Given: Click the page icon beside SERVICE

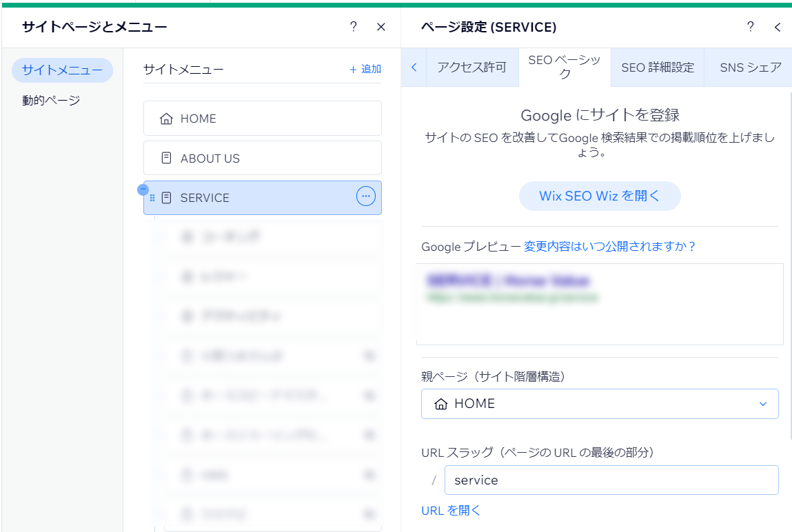Looking at the screenshot, I should pos(165,198).
